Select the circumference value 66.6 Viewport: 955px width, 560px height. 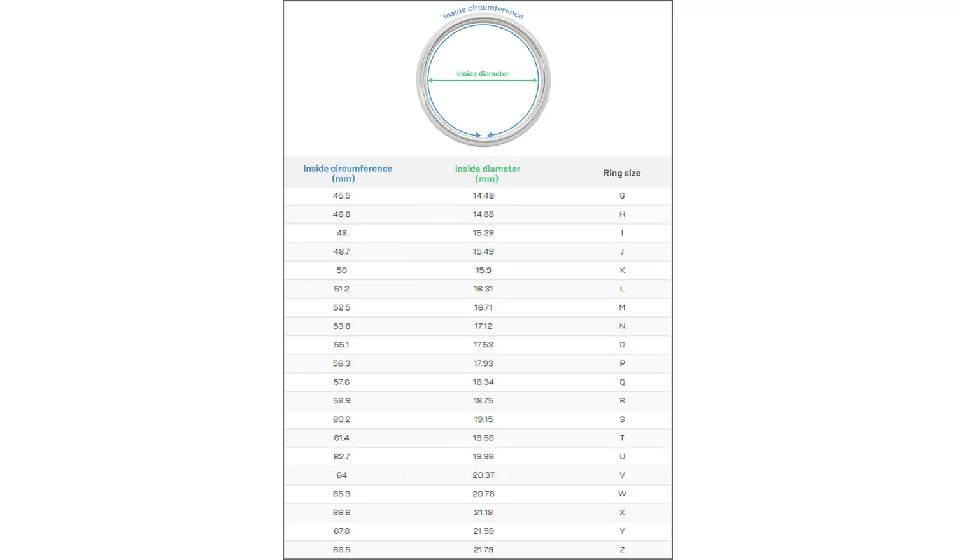tap(341, 512)
